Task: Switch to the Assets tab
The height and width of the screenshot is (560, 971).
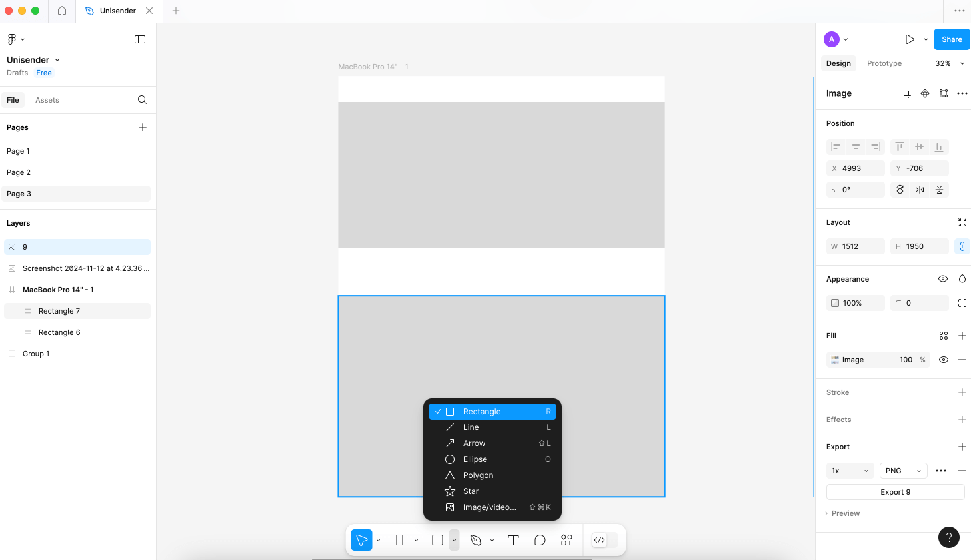Action: pos(47,100)
